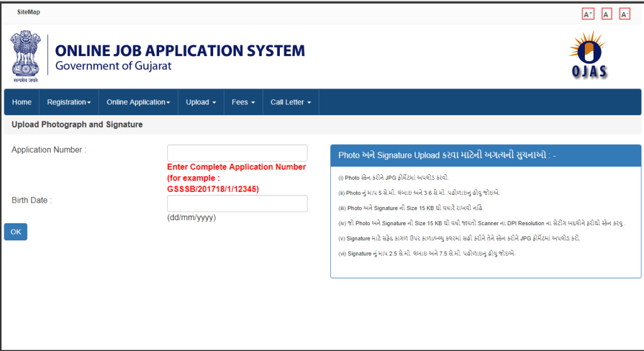
Task: Click instruction (iii) about 15 KB size
Action: (411, 208)
